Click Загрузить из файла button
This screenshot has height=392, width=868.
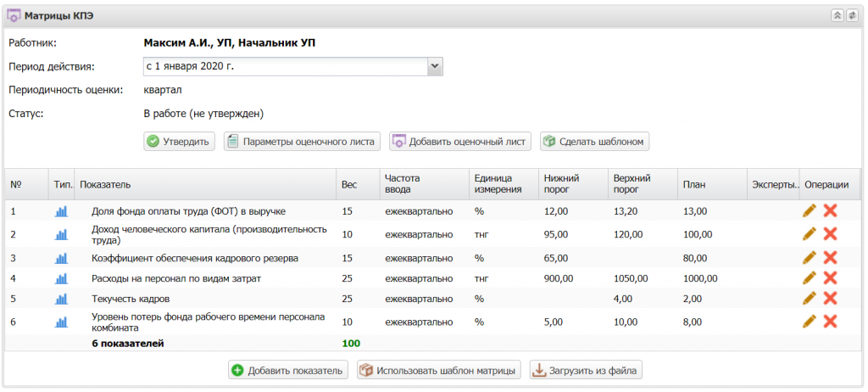click(586, 371)
